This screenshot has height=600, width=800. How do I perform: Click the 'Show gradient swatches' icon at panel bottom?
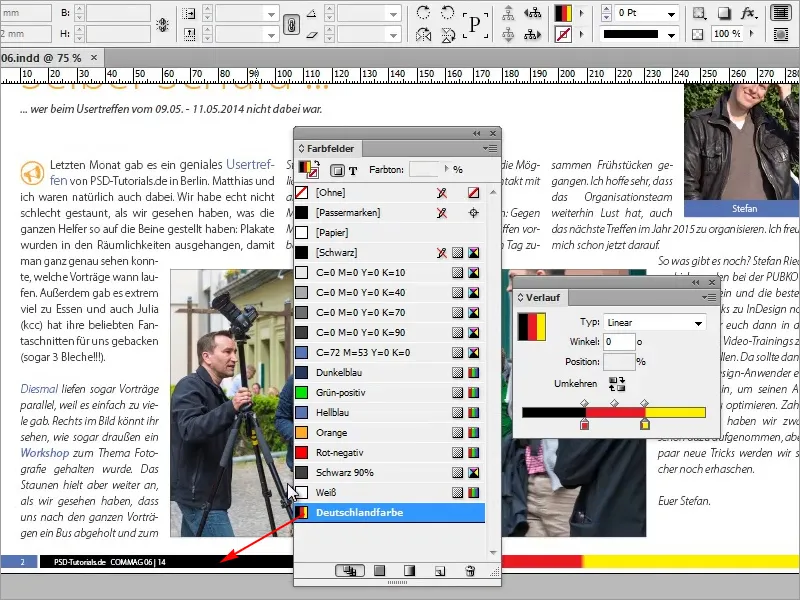click(x=407, y=570)
